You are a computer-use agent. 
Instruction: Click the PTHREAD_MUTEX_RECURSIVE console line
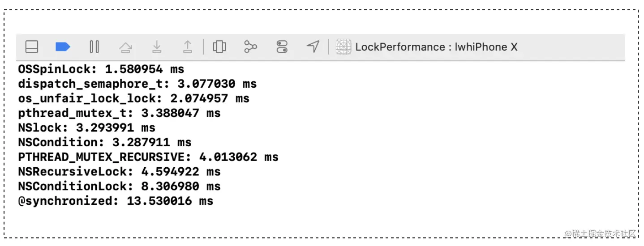[148, 157]
